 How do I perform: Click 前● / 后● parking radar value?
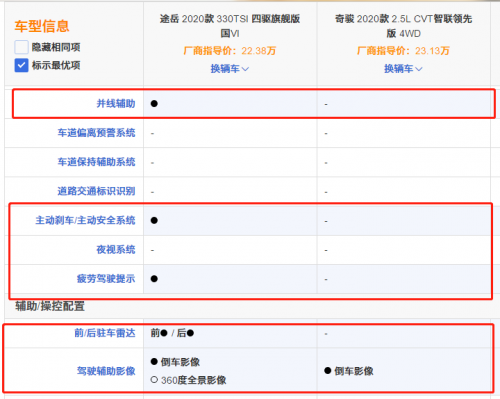coord(172,333)
